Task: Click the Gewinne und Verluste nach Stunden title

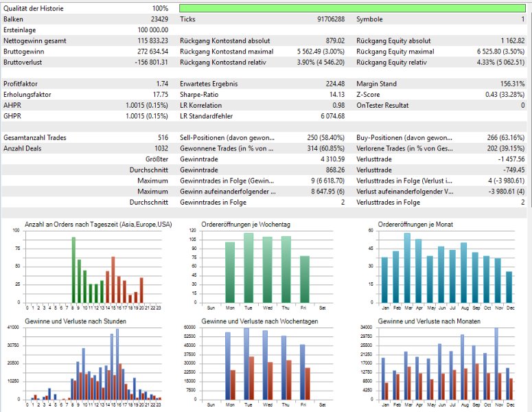Action: point(76,321)
